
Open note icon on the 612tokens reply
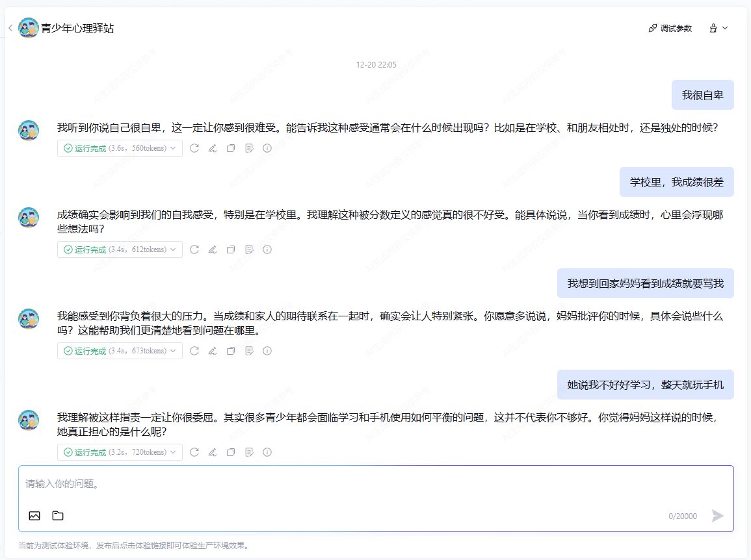(x=249, y=249)
